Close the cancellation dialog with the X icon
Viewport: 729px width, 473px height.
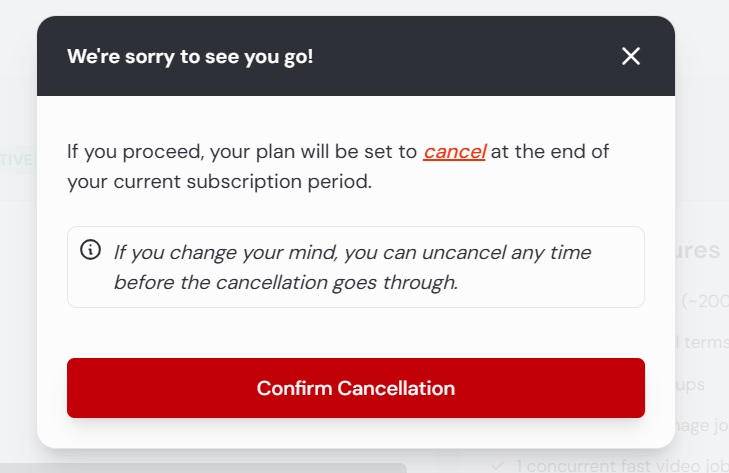pos(630,56)
